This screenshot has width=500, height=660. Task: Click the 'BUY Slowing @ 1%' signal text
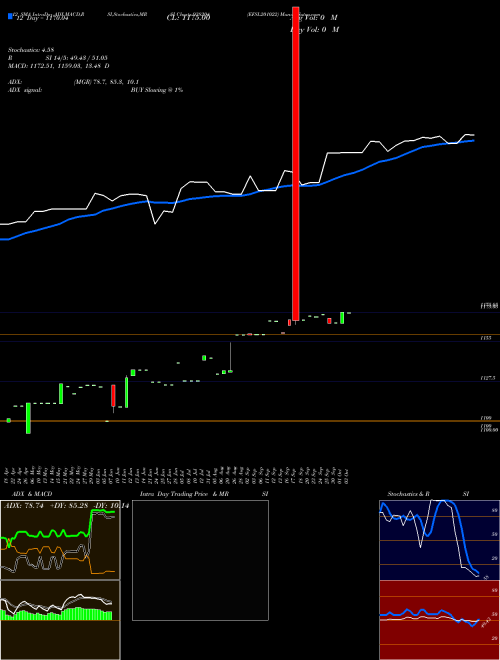coord(157,90)
